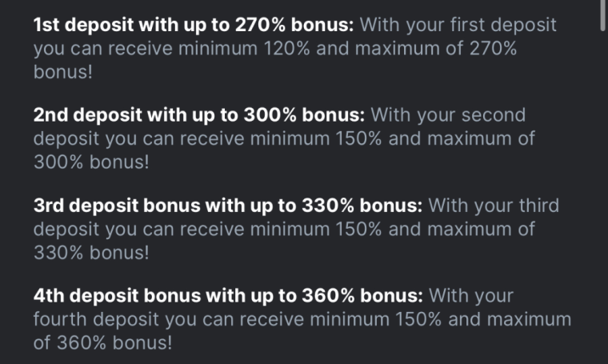
Task: Click the '3rd deposit bonus with up to 330% bonus:' heading
Action: click(227, 206)
